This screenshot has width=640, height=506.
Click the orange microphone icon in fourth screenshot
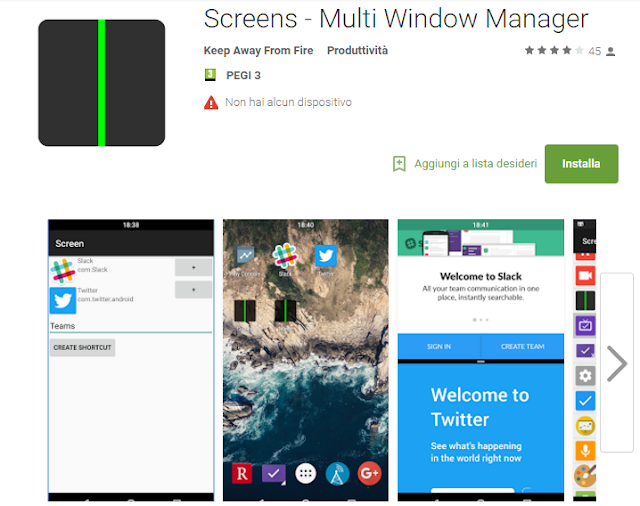tap(585, 451)
